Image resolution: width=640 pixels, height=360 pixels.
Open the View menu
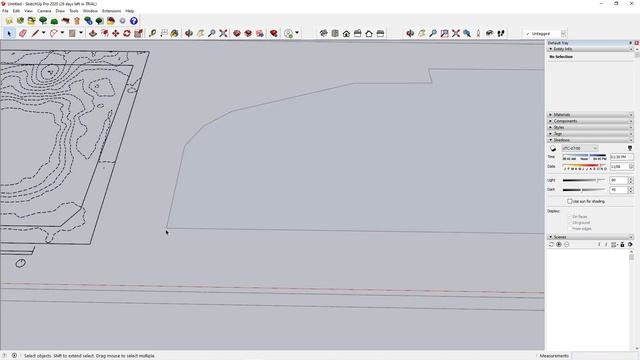coord(29,11)
